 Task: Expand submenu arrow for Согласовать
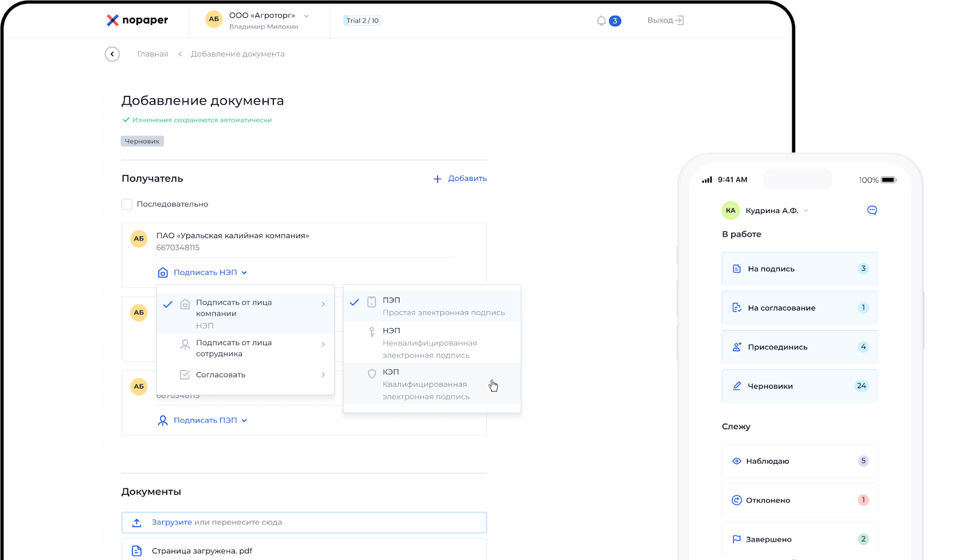(x=323, y=375)
